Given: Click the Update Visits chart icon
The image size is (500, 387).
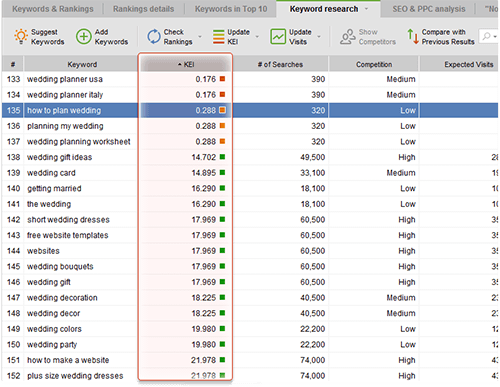Looking at the screenshot, I should coord(278,37).
